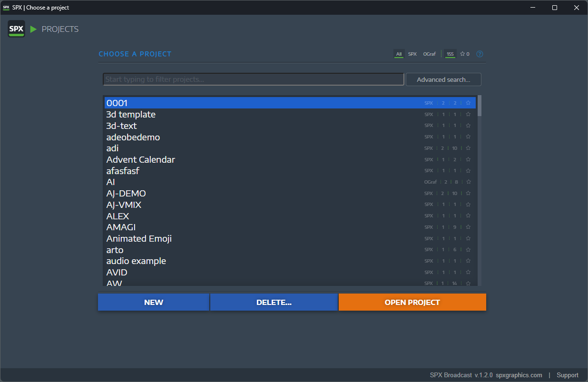The height and width of the screenshot is (382, 588).
Task: Mark adeobedemo as favorite with star
Action: pos(468,137)
